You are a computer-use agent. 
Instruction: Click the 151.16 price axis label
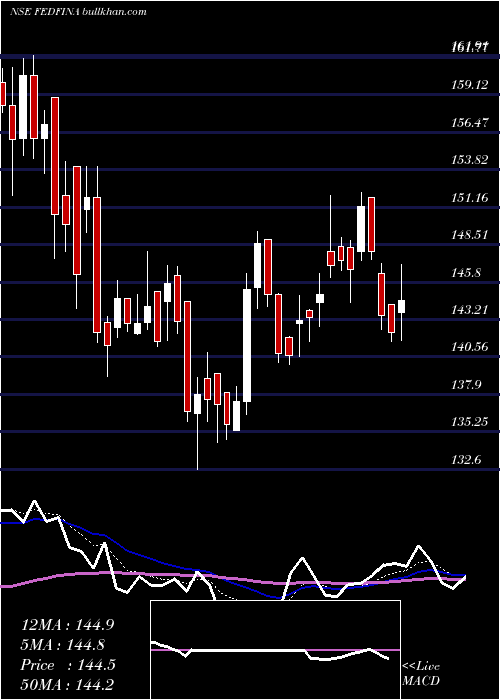pos(470,197)
